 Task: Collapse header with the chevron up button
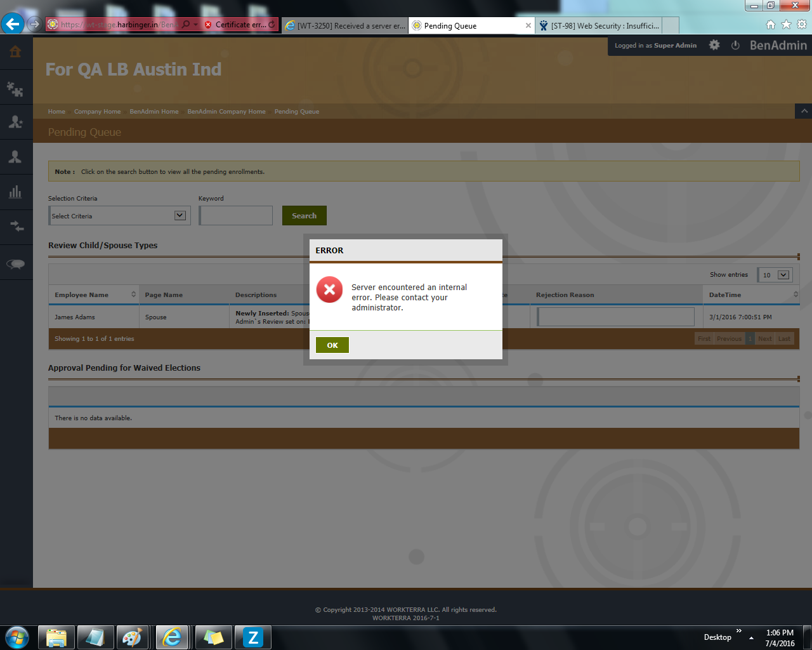click(804, 111)
